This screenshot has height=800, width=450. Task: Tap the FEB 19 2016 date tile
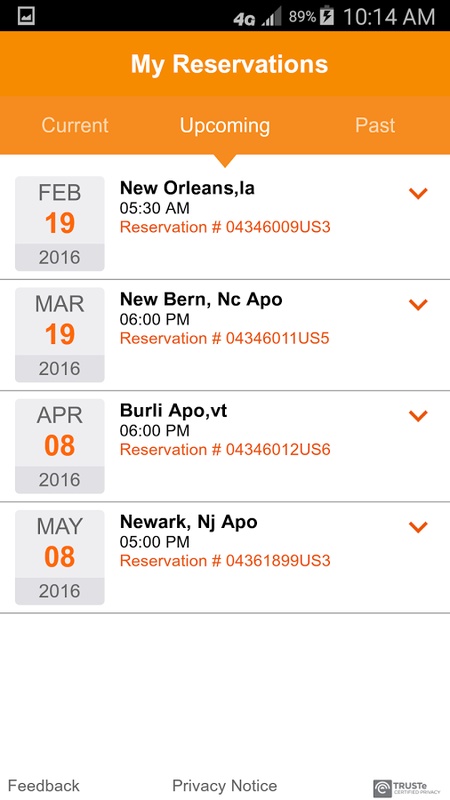point(60,223)
